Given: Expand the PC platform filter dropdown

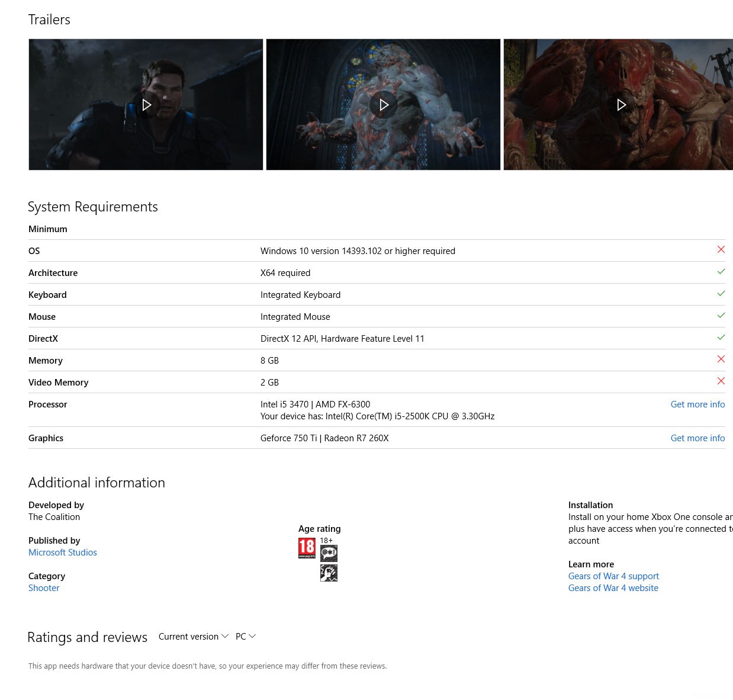Looking at the screenshot, I should click(x=246, y=637).
